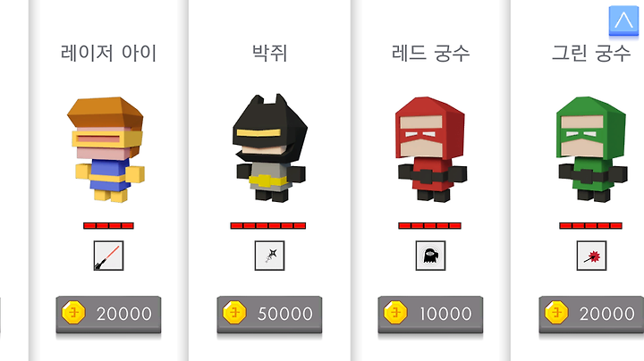Viewport: 644px width, 361px height.
Task: Select the laser sword weapon icon
Action: pyautogui.click(x=108, y=256)
